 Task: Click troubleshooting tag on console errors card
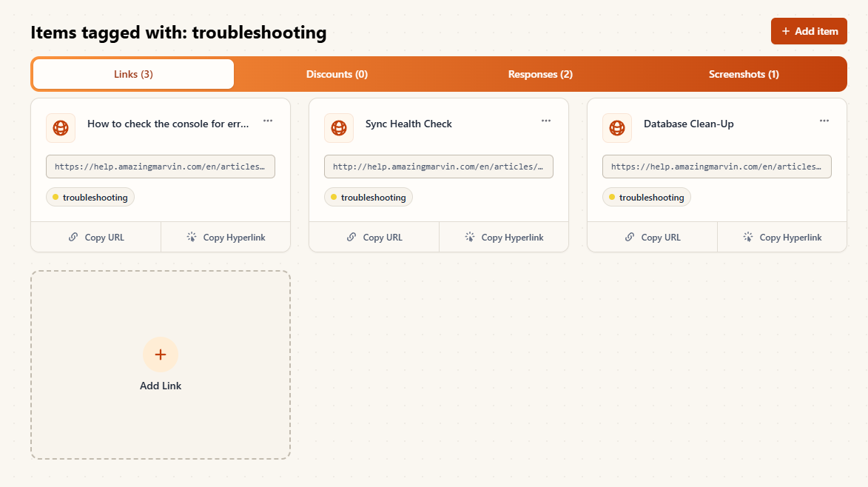pos(90,198)
